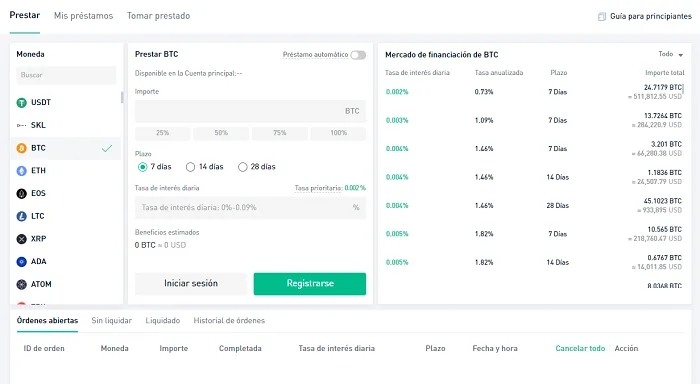Pick the ADA coin icon
700x384 pixels.
point(21,262)
